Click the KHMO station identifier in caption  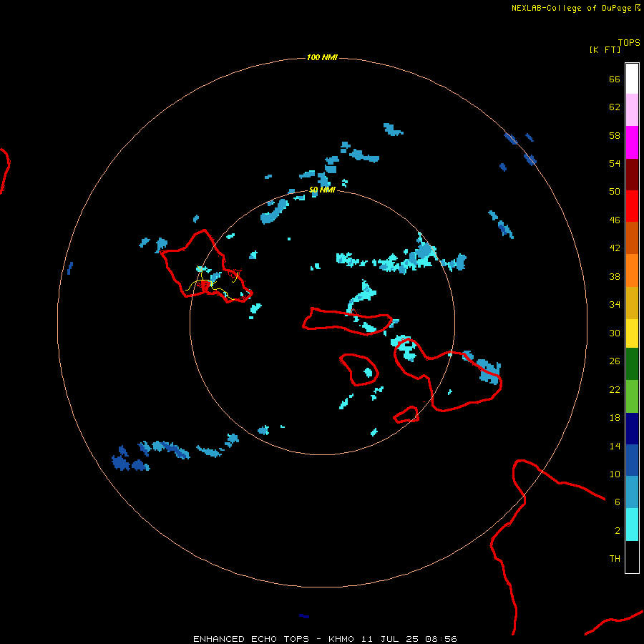click(341, 639)
